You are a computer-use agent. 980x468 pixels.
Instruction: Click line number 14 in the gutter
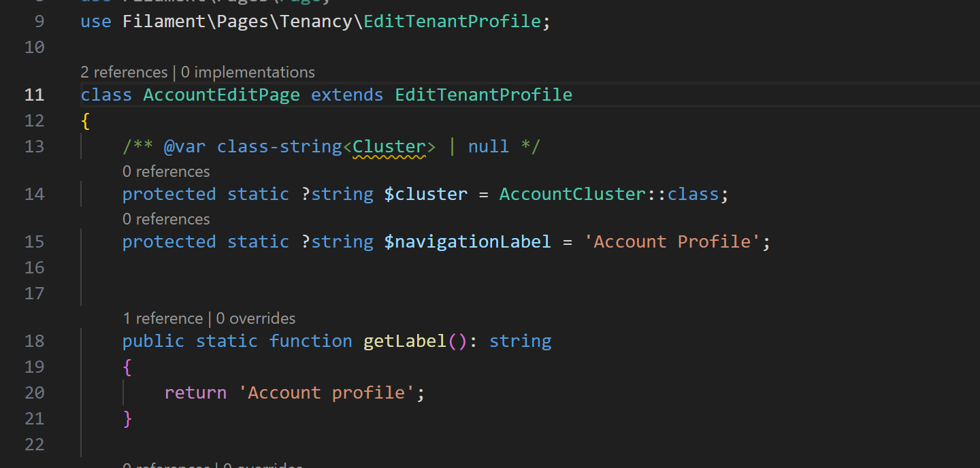(x=34, y=195)
